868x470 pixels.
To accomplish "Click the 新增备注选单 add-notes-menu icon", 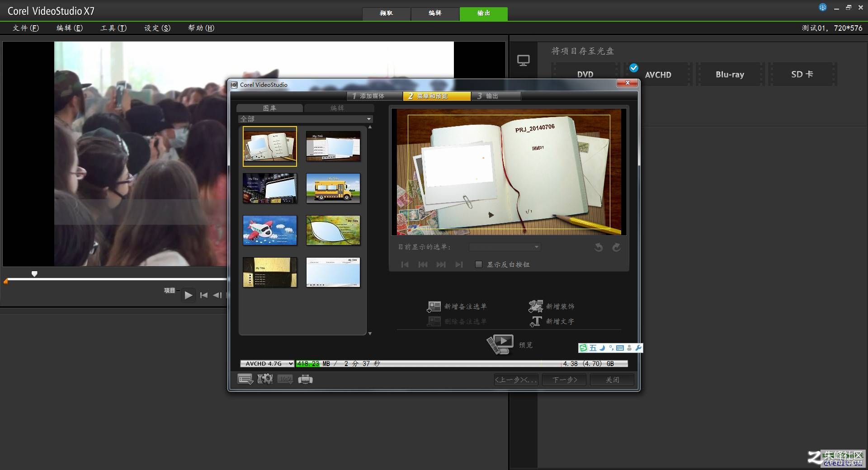I will coord(434,307).
